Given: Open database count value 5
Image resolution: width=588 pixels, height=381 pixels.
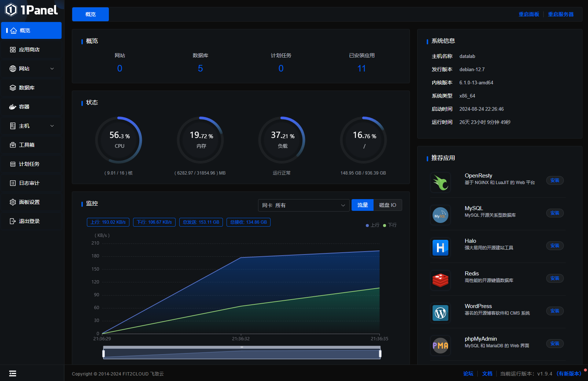Looking at the screenshot, I should click(200, 69).
